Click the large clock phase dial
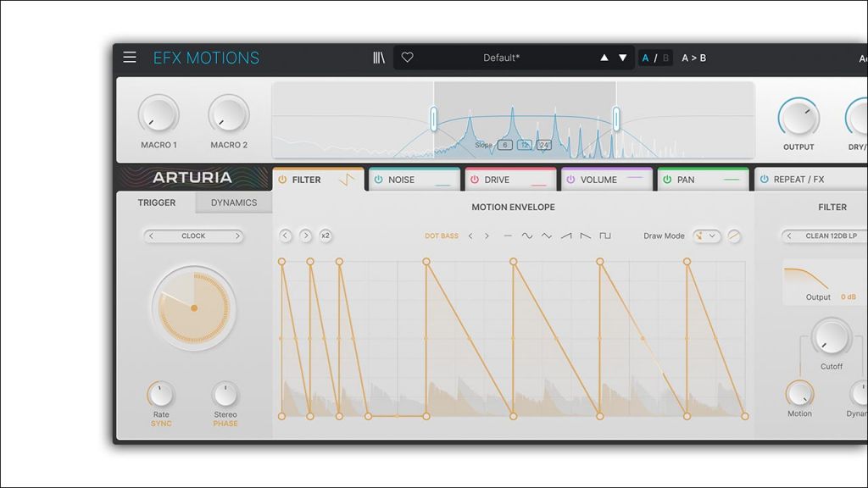Viewport: 868px width, 488px height. (x=194, y=308)
